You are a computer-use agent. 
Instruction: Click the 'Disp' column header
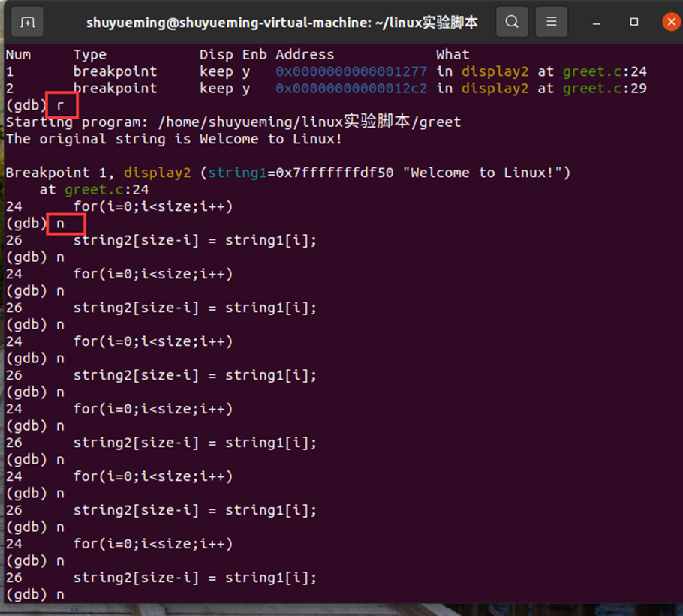click(x=216, y=55)
